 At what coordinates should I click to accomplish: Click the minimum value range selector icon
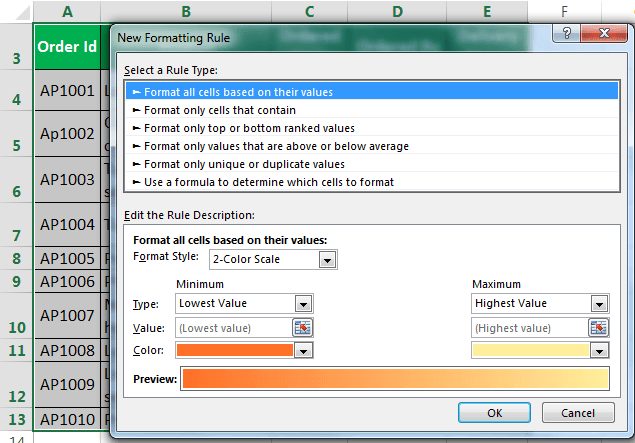click(x=303, y=327)
